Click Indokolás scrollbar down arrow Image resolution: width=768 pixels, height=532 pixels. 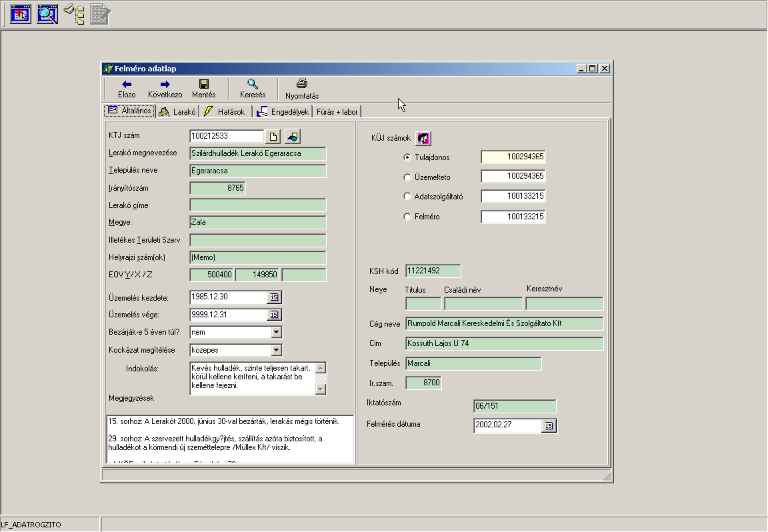coord(321,389)
